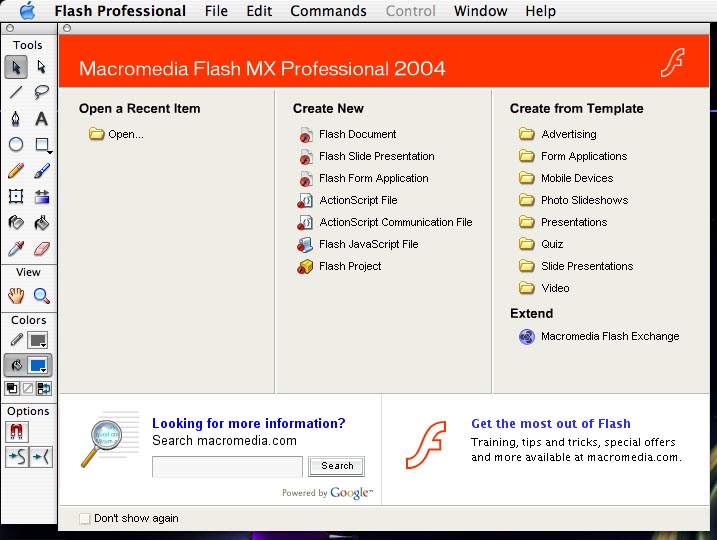Click Get the most out of Flash

pyautogui.click(x=551, y=423)
